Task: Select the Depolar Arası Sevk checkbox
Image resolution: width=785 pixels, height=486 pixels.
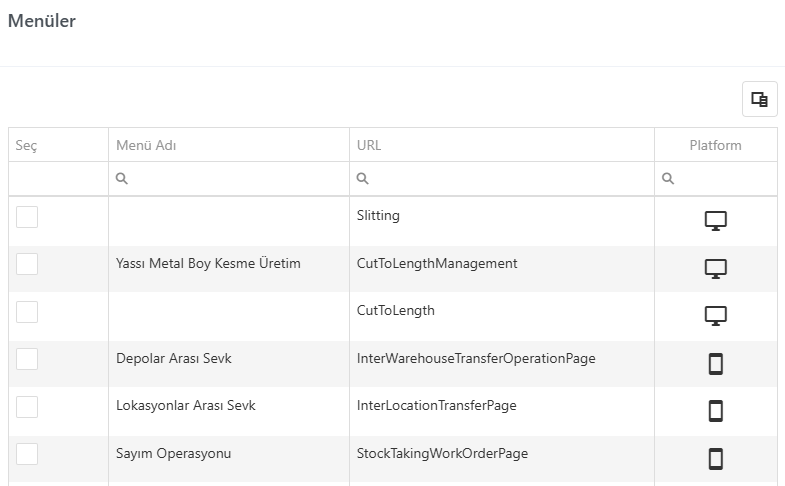Action: [x=27, y=359]
